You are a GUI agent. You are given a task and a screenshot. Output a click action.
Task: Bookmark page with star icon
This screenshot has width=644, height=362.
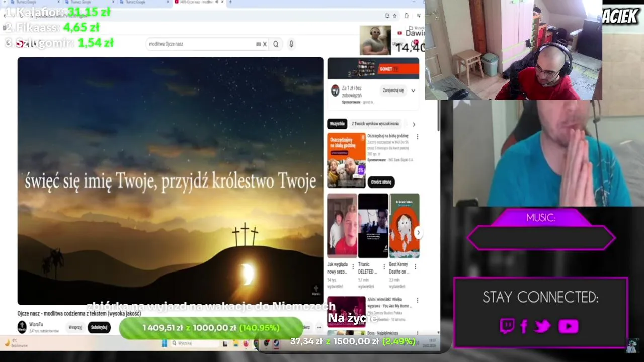(394, 16)
